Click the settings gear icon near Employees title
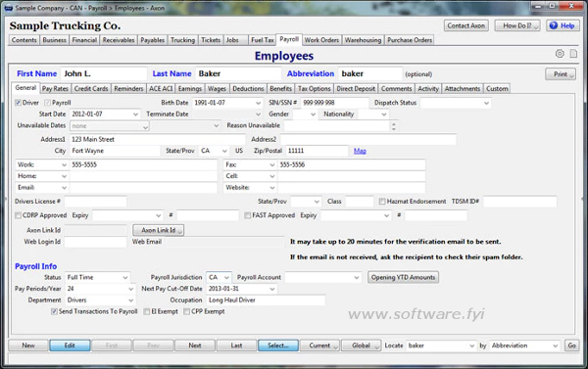This screenshot has width=588, height=369. [560, 54]
